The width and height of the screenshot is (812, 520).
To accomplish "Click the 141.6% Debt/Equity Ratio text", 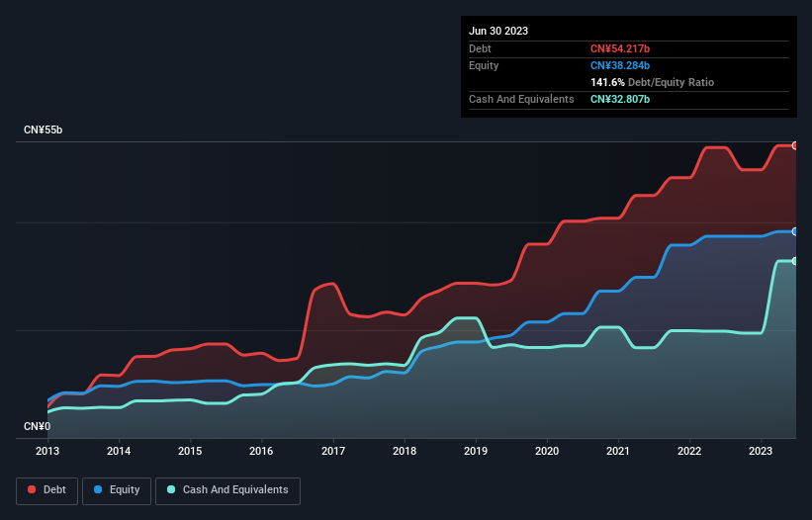I will click(652, 82).
